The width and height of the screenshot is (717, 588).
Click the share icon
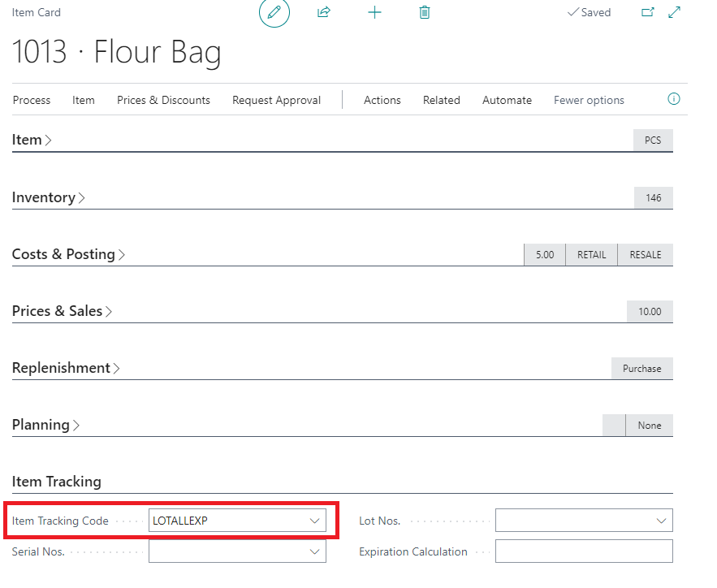coord(324,12)
